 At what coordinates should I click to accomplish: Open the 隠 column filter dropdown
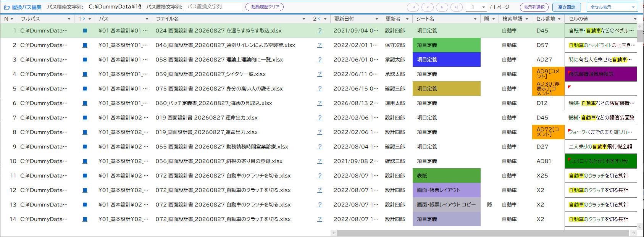[x=494, y=19]
